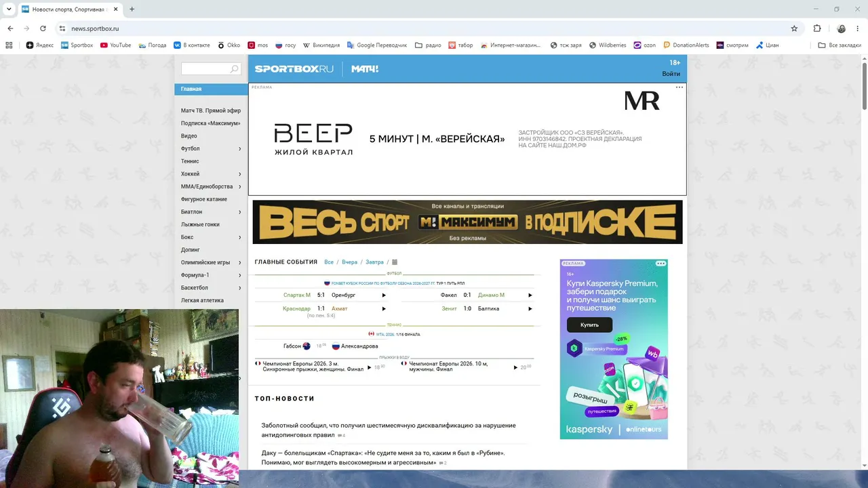The image size is (868, 488).
Task: Go to Видео section in sidebar
Action: tap(189, 136)
